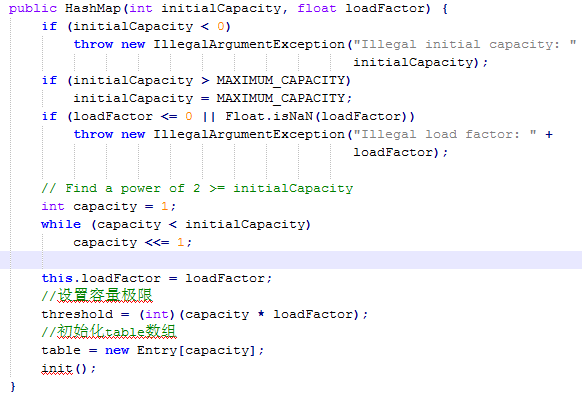Click the Entry[capacity] array creation

point(196,350)
